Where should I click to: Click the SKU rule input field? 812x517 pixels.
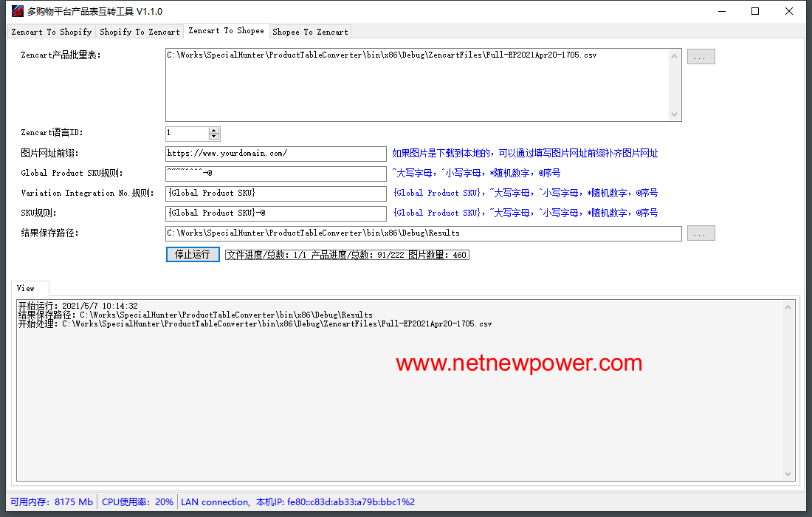[x=275, y=213]
